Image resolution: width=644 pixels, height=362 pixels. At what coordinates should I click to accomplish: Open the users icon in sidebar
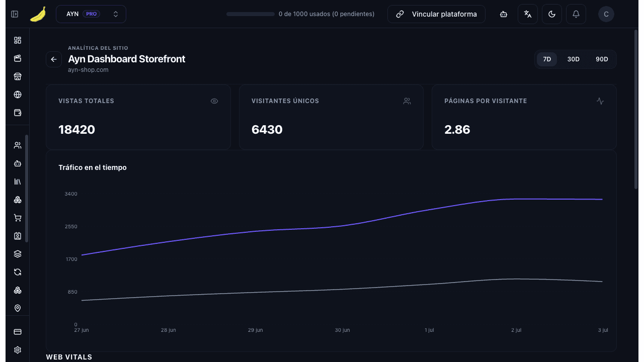[x=18, y=145]
